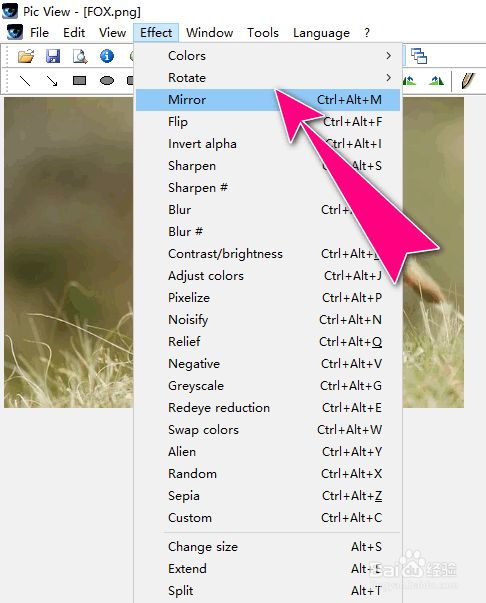Select the pencil tool icon
This screenshot has height=603, width=486.
(x=468, y=80)
